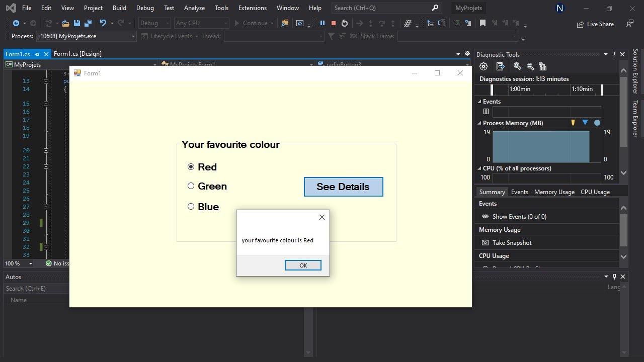Undo the last action using toolbar icon
Image resolution: width=644 pixels, height=362 pixels.
(103, 23)
